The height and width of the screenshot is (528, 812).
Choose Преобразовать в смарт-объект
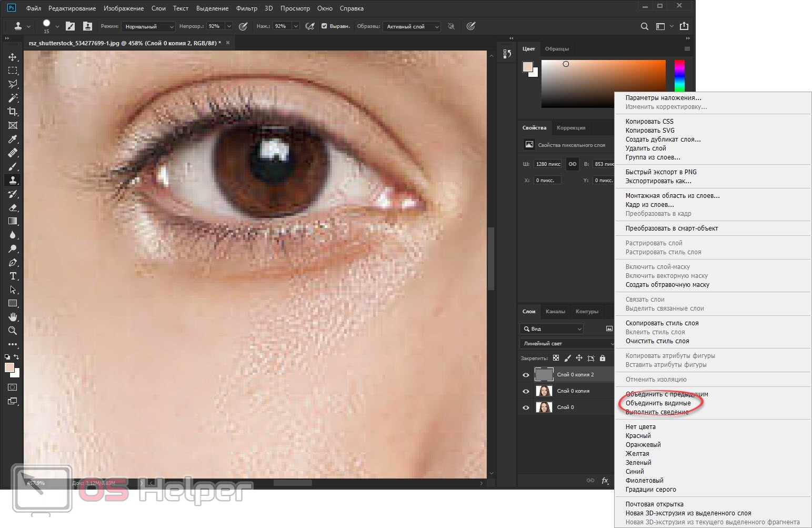(671, 228)
